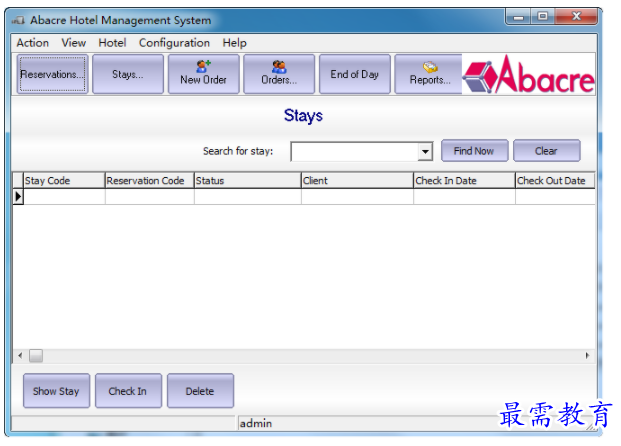Close the Abacre Hotel Management window

[x=576, y=17]
